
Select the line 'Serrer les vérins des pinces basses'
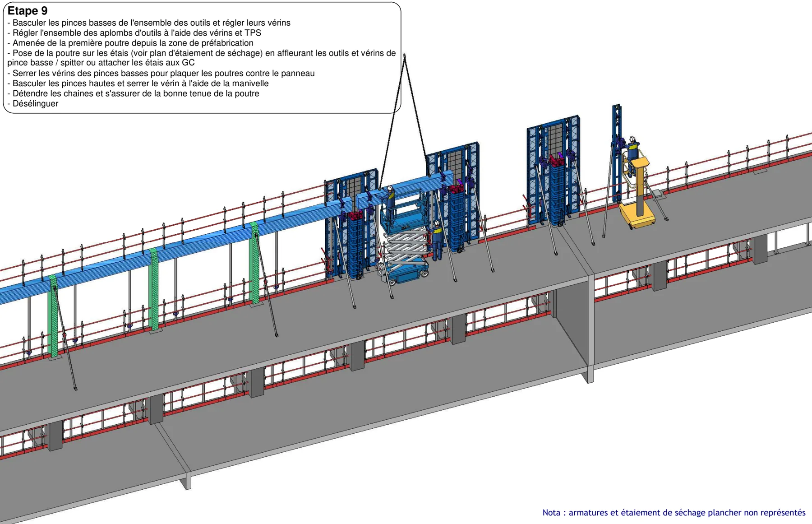161,73
